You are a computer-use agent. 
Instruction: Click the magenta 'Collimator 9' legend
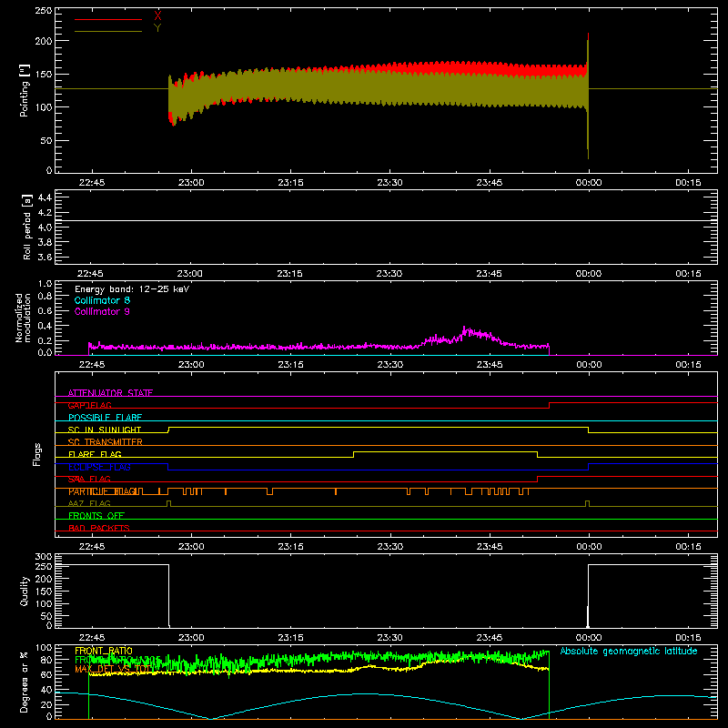coord(102,311)
